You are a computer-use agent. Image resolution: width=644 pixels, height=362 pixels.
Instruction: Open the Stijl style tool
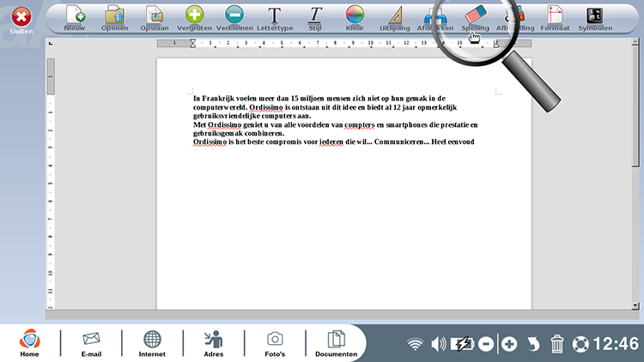tap(315, 18)
